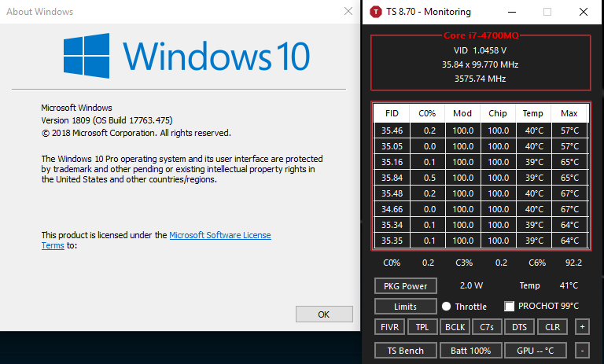Click the Mod column header
This screenshot has width=604, height=364.
coord(462,113)
